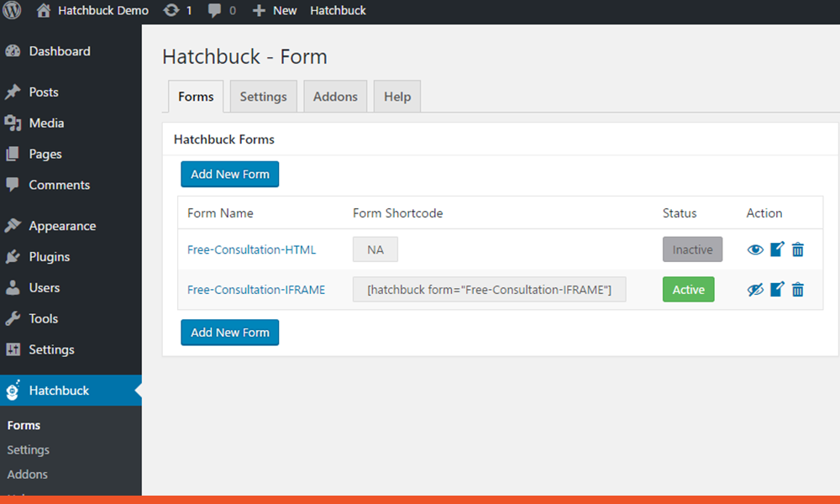Switch to the Help tab

click(397, 97)
